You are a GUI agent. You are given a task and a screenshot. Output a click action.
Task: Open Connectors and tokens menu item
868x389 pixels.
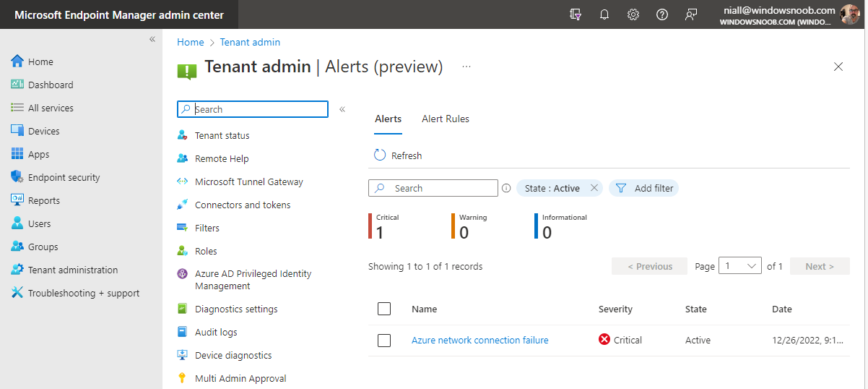pos(243,205)
